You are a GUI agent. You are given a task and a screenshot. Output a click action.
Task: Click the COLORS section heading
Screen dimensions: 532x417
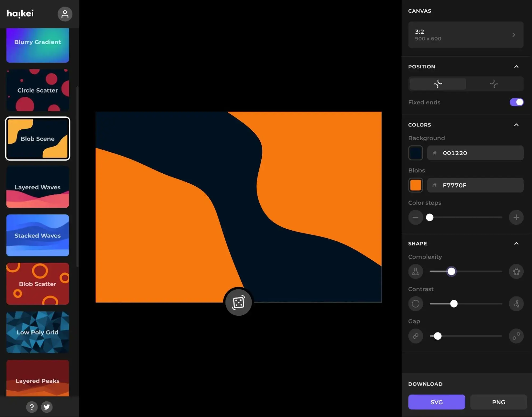[419, 125]
